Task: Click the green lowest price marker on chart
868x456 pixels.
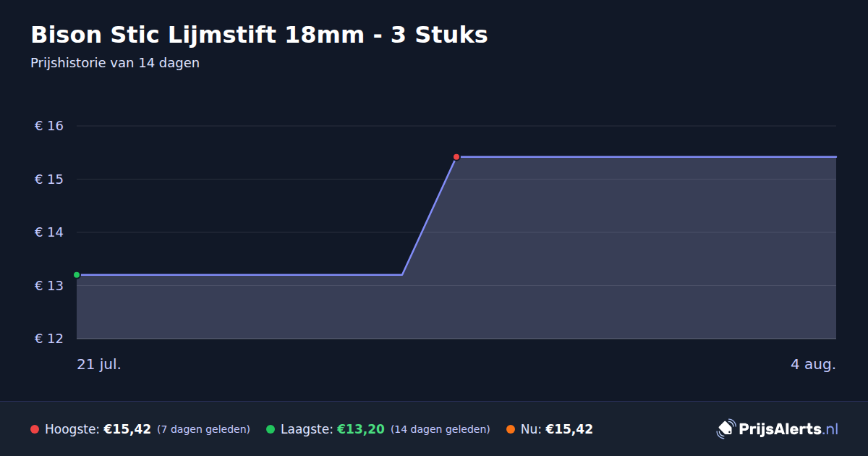Action: 77,275
